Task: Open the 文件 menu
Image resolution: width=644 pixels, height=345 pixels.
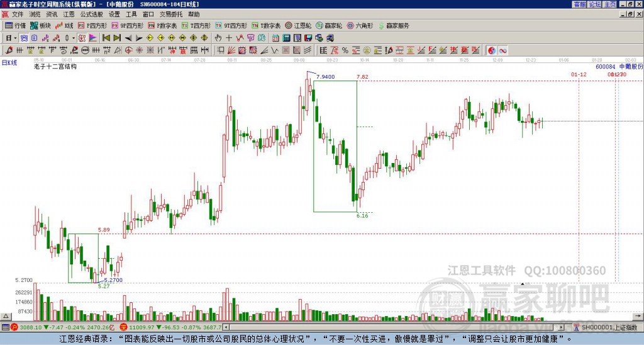Action: [x=18, y=14]
